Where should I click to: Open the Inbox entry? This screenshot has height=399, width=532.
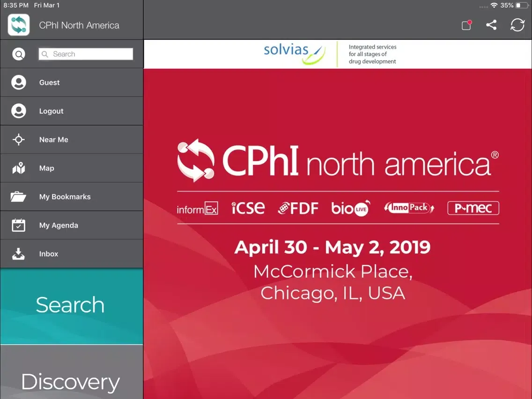tap(72, 253)
